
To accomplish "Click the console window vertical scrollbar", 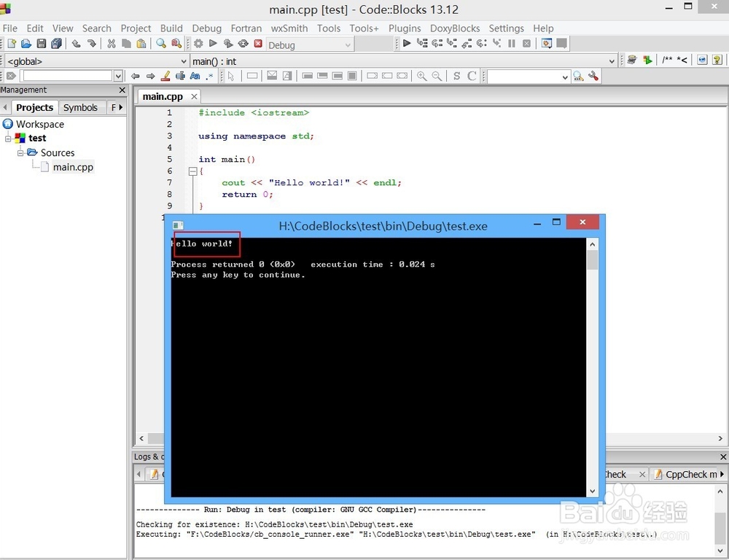I will tap(592, 367).
